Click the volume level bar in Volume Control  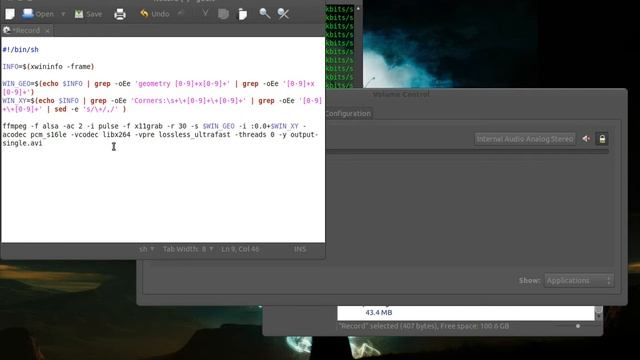(467, 151)
